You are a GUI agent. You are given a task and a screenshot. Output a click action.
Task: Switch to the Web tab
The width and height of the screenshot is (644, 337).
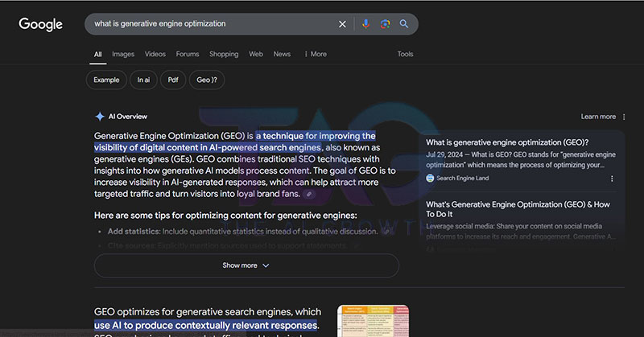click(x=256, y=54)
